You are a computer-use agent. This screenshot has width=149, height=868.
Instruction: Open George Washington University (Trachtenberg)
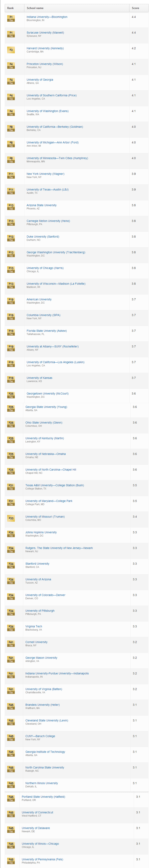click(56, 252)
